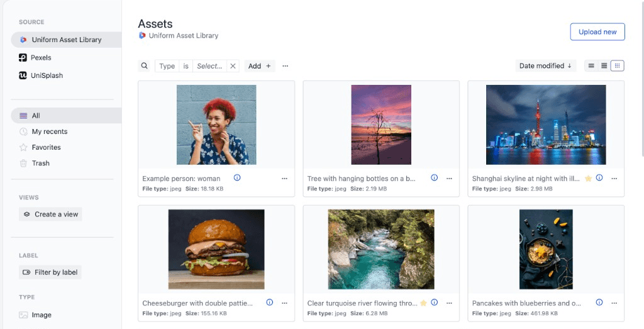Open more menu for Pancakes with blueberries
Screen dimensions: 644x329
point(614,303)
